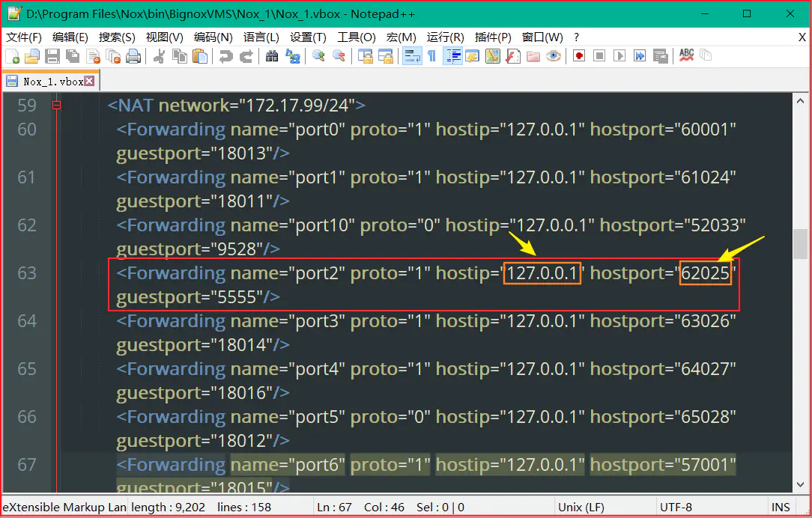Image resolution: width=812 pixels, height=518 pixels.
Task: Click the user-defined language icon
Action: coord(472,56)
